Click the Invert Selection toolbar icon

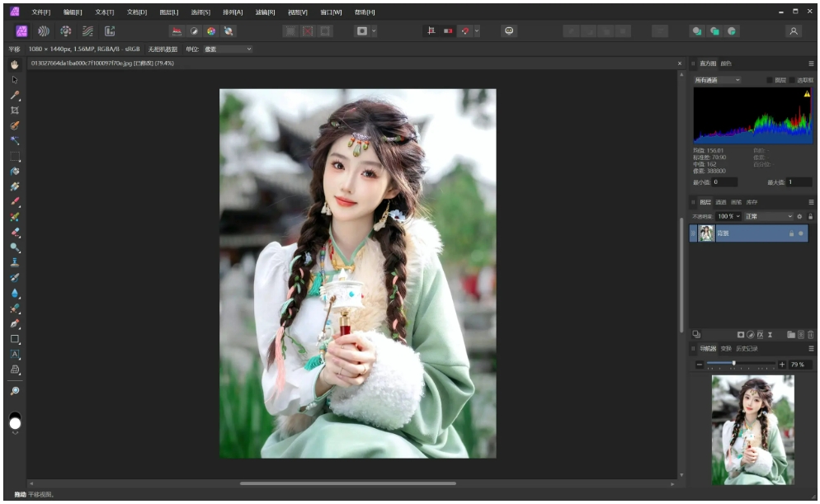[325, 31]
